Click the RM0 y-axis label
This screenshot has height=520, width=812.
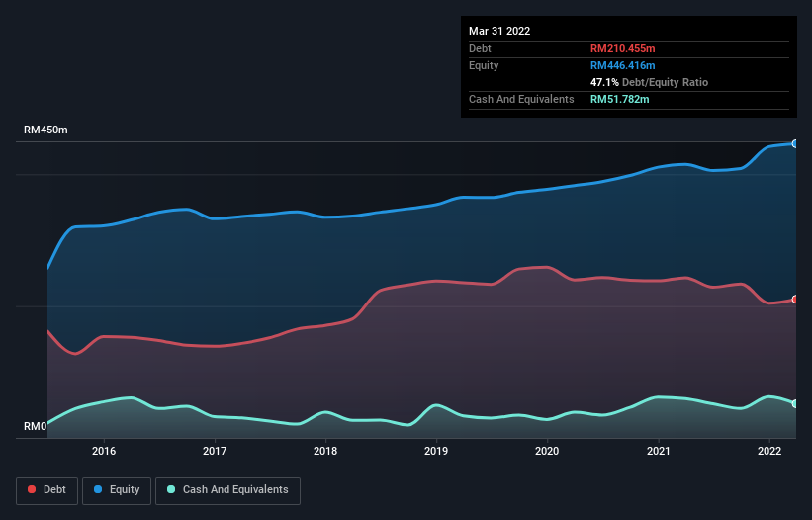pyautogui.click(x=36, y=427)
